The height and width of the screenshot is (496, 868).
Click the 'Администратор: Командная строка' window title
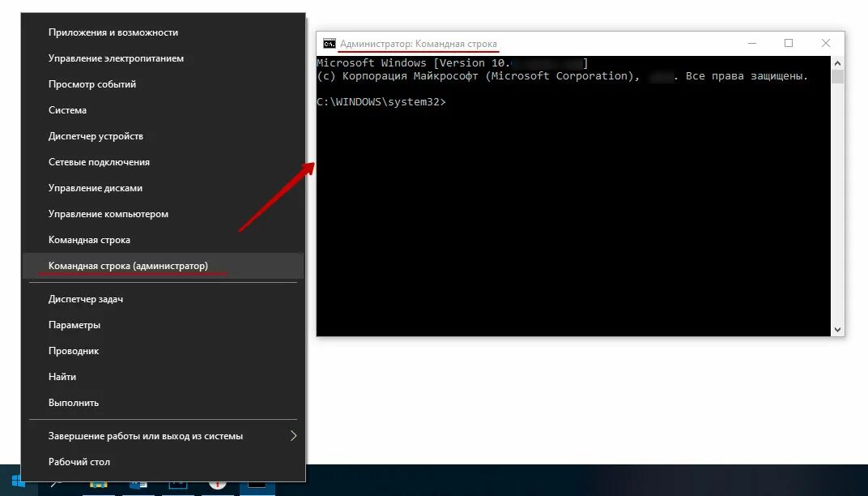419,44
